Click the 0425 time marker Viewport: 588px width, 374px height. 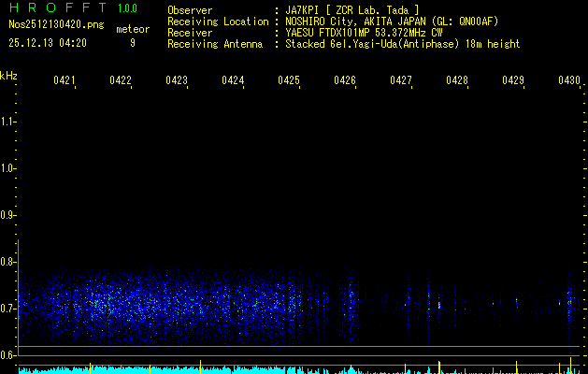[289, 81]
